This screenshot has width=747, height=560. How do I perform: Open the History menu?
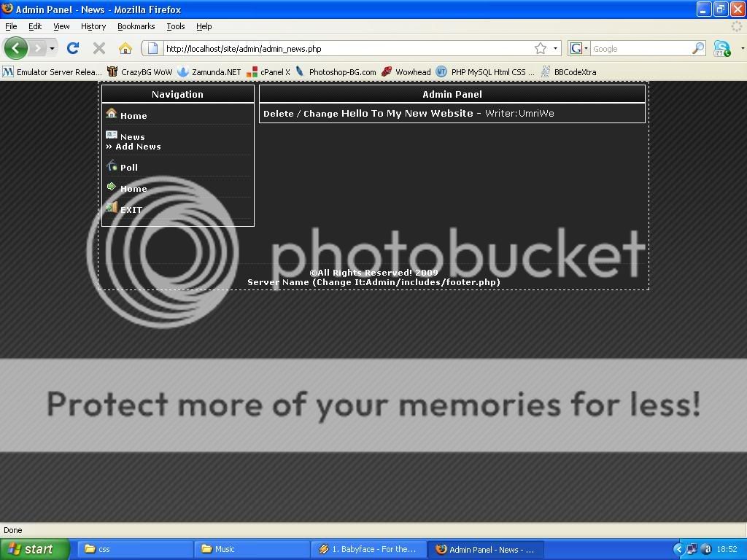click(93, 26)
